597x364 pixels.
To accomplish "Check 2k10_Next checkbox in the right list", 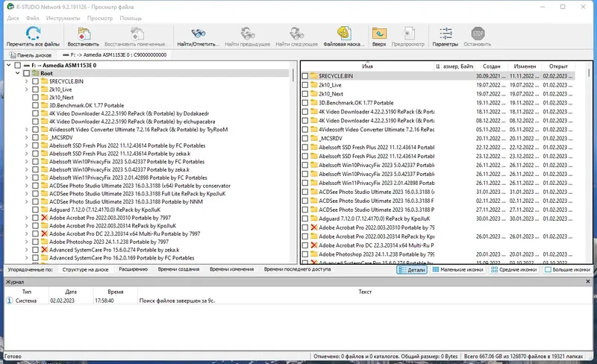I will (305, 94).
